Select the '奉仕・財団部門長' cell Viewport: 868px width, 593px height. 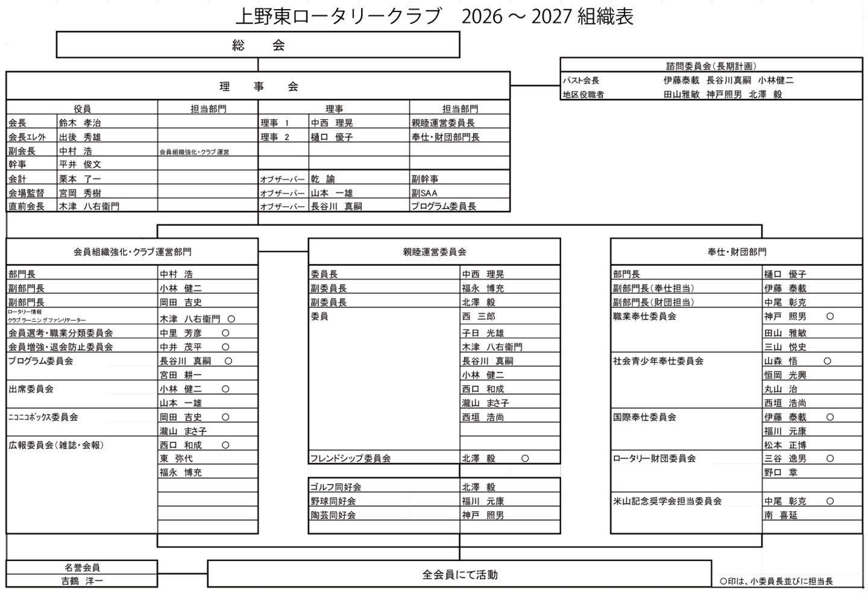(445, 137)
